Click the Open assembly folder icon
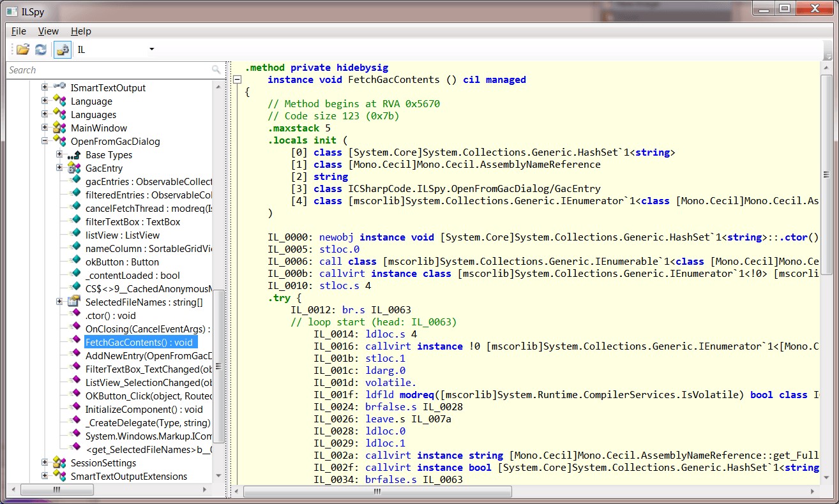Screen dimensions: 839x504 point(23,49)
